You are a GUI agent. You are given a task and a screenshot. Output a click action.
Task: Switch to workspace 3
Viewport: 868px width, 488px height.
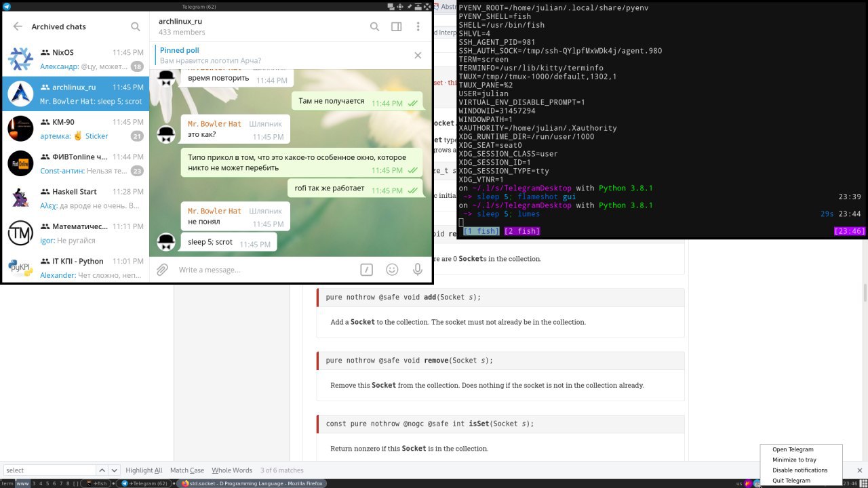pyautogui.click(x=34, y=483)
